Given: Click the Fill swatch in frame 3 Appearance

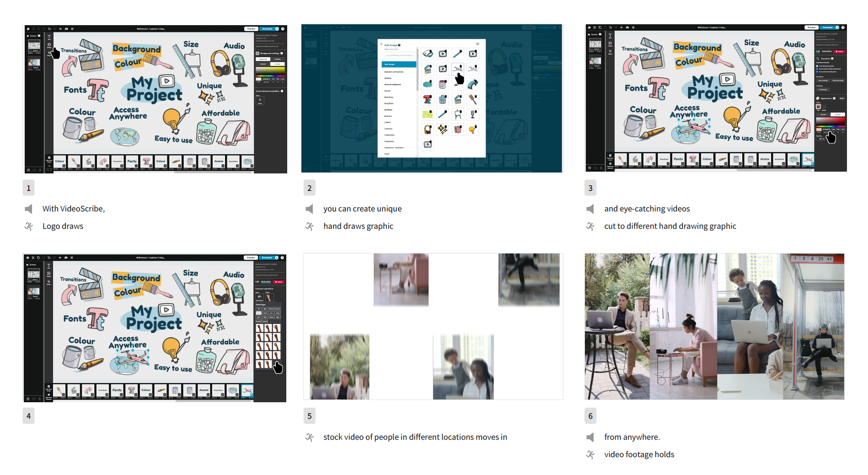Looking at the screenshot, I should point(818,107).
